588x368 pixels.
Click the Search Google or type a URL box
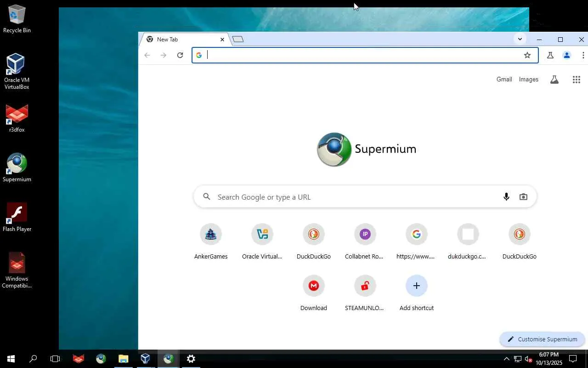[x=365, y=197]
